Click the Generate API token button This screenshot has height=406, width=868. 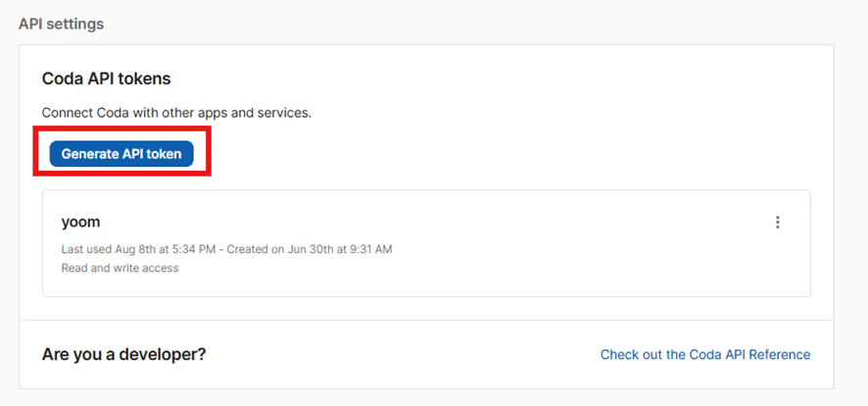(121, 154)
